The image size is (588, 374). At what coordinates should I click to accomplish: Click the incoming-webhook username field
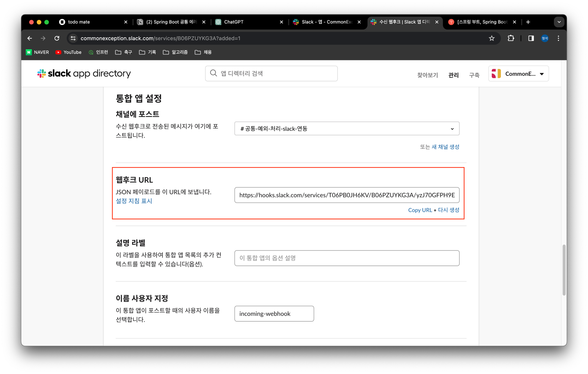coord(274,314)
